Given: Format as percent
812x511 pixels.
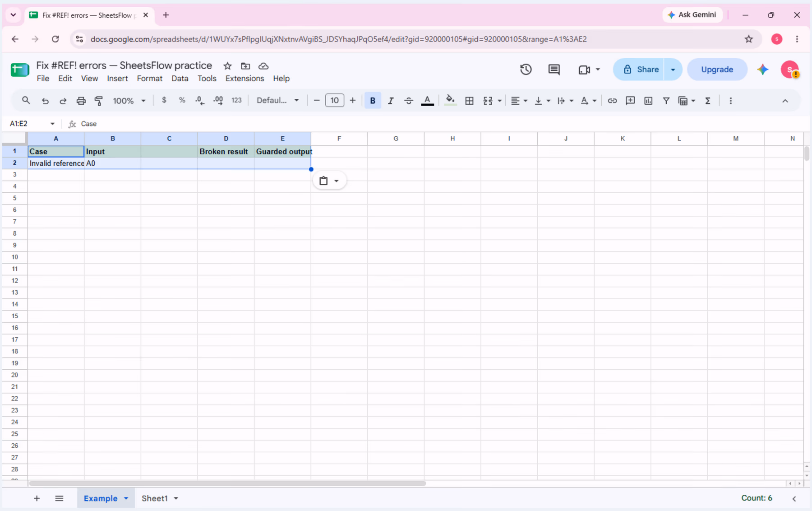Looking at the screenshot, I should click(x=182, y=101).
